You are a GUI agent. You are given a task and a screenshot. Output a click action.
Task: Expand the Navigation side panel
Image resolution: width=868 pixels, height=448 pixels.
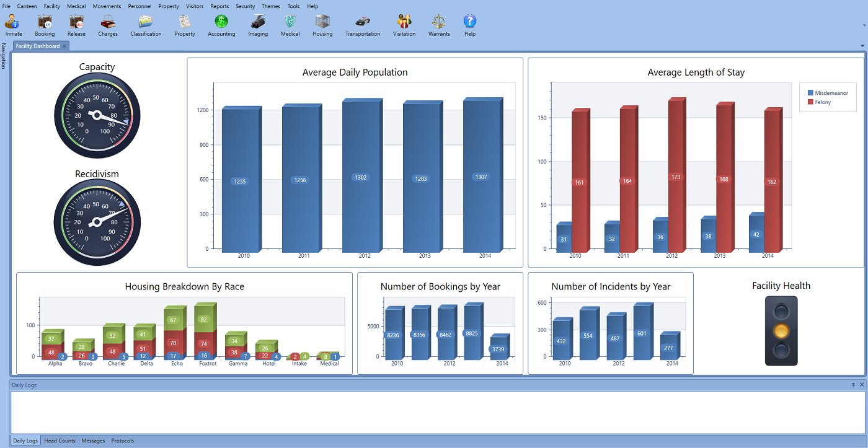4,56
